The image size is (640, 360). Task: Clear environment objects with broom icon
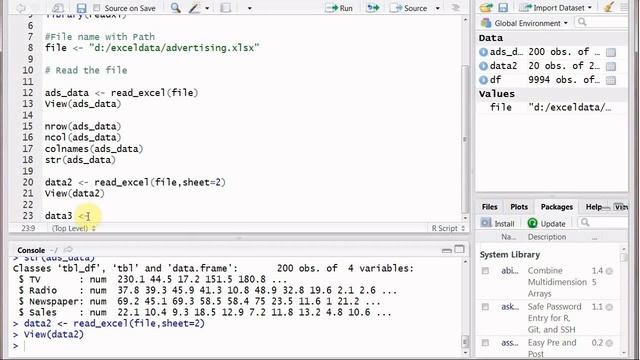pyautogui.click(x=609, y=7)
